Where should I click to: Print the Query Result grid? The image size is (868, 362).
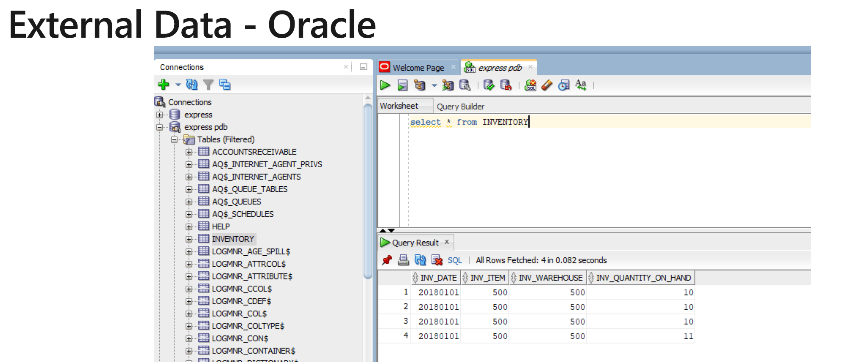tap(403, 260)
